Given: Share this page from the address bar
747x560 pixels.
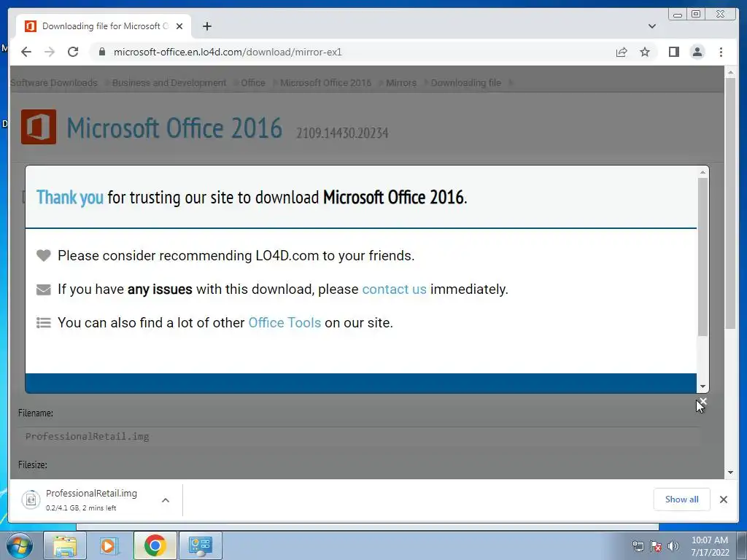Looking at the screenshot, I should click(x=622, y=52).
